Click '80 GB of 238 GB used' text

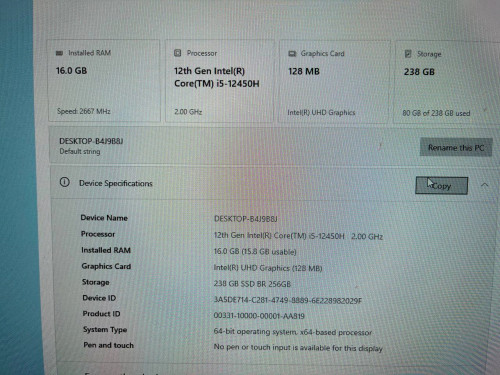click(x=436, y=113)
